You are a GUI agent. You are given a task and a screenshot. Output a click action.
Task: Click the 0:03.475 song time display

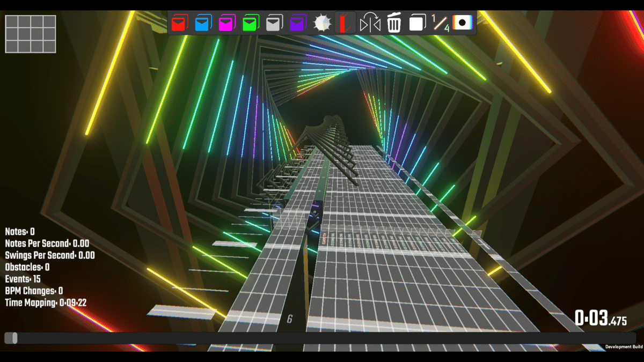(x=601, y=318)
